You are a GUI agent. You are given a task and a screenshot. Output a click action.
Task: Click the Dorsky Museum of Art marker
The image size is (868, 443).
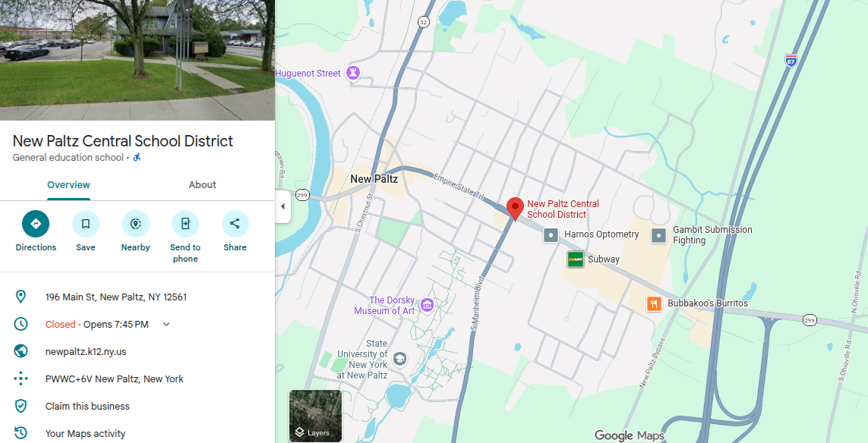[427, 304]
